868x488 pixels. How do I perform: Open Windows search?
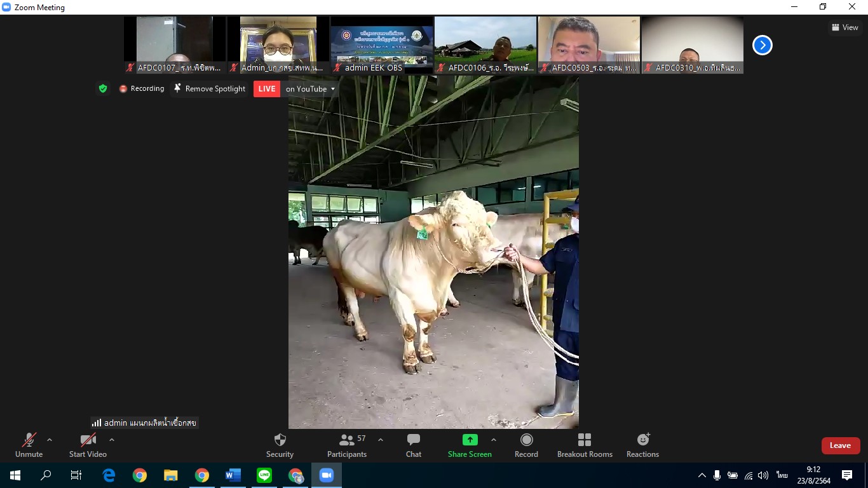[x=46, y=475]
